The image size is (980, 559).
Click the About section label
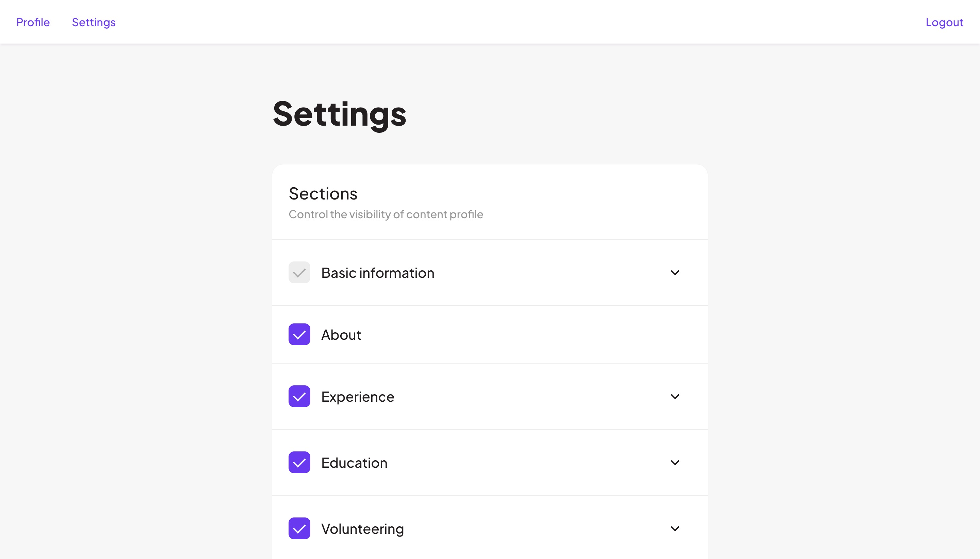[341, 334]
